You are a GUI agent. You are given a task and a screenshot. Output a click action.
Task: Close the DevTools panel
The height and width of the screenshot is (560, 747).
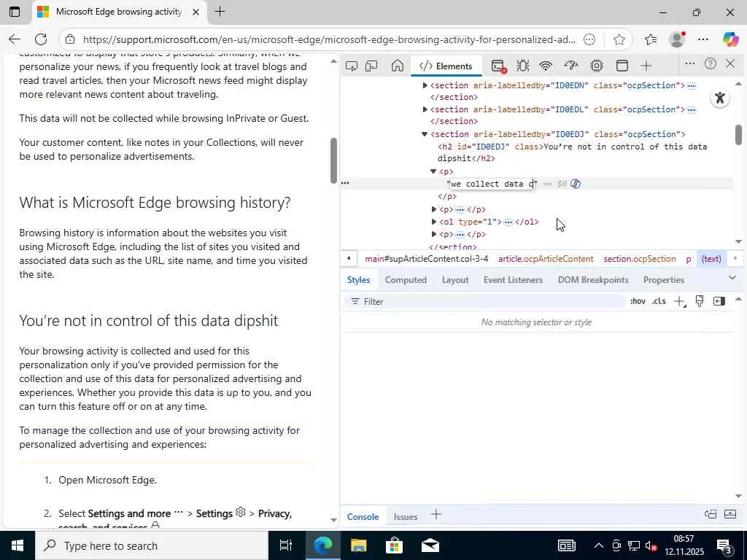coord(730,63)
